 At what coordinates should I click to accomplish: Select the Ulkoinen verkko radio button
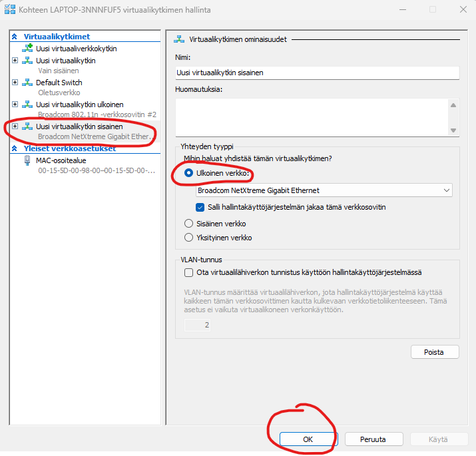point(188,173)
